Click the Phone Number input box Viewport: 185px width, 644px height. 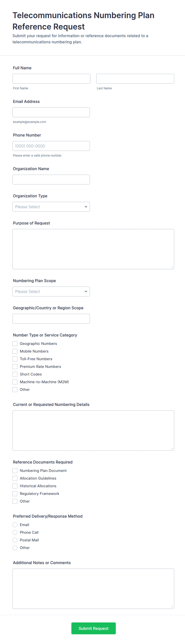pyautogui.click(x=51, y=146)
